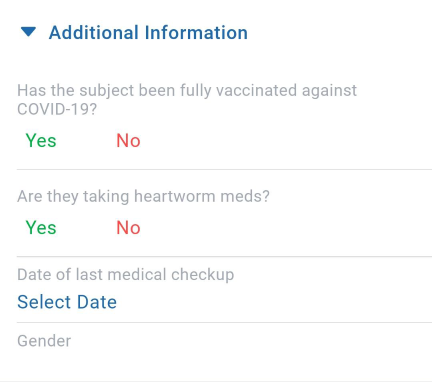Click the word Information in section header
This screenshot has width=432, height=382.
(196, 33)
